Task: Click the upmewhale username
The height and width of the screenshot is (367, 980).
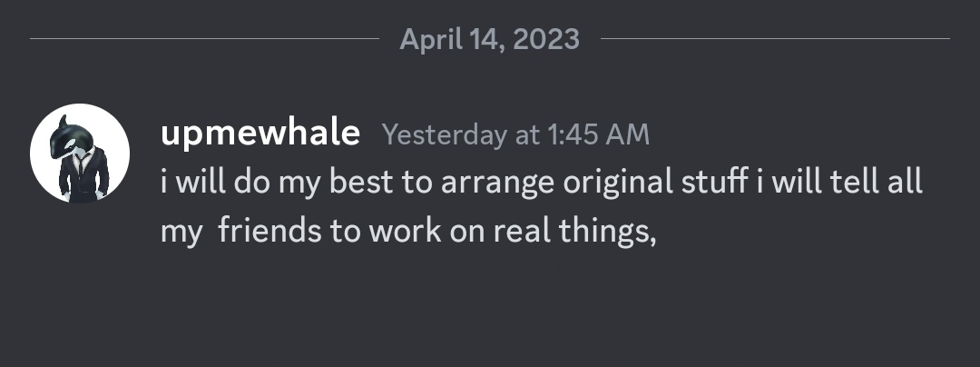Action: tap(260, 134)
